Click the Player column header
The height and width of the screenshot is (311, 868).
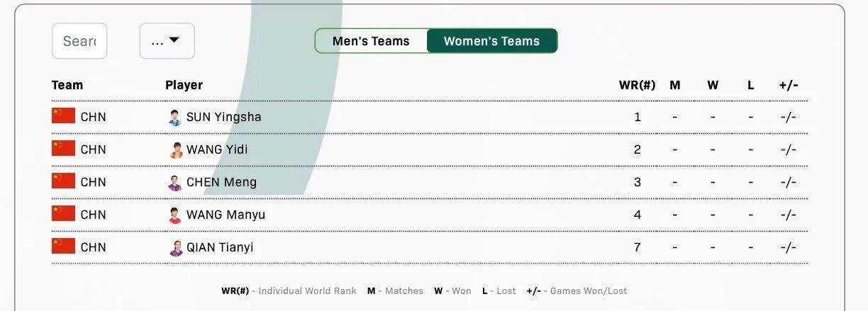click(184, 85)
